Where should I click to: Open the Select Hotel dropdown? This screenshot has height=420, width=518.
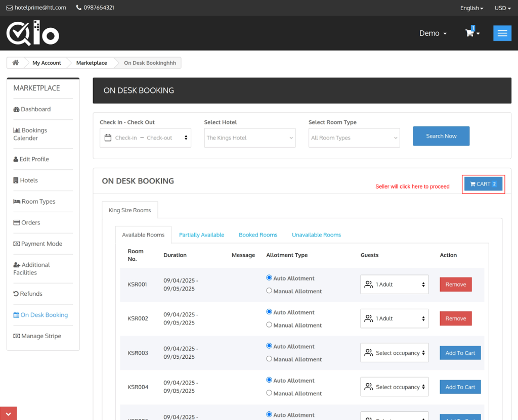click(x=250, y=137)
